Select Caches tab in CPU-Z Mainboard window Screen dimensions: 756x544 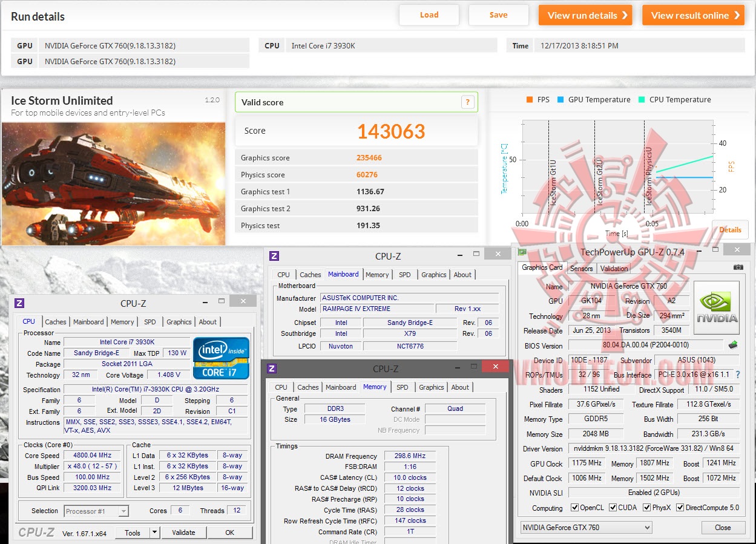(x=311, y=275)
